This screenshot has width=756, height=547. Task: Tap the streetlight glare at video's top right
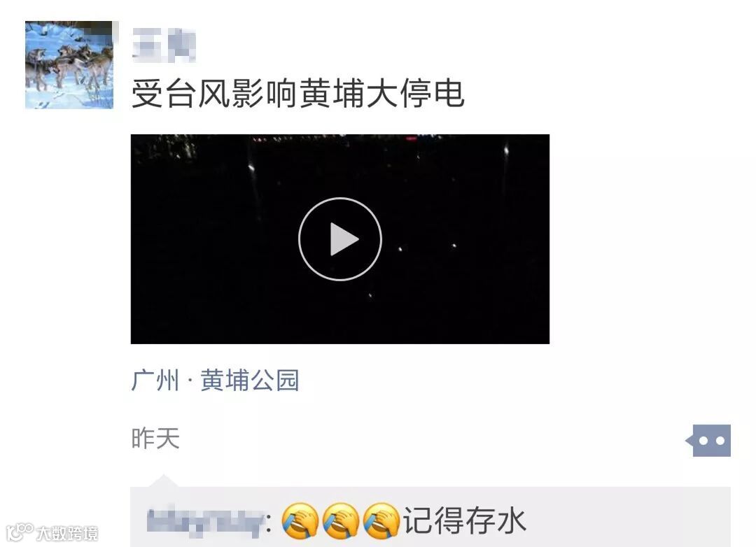pos(506,151)
